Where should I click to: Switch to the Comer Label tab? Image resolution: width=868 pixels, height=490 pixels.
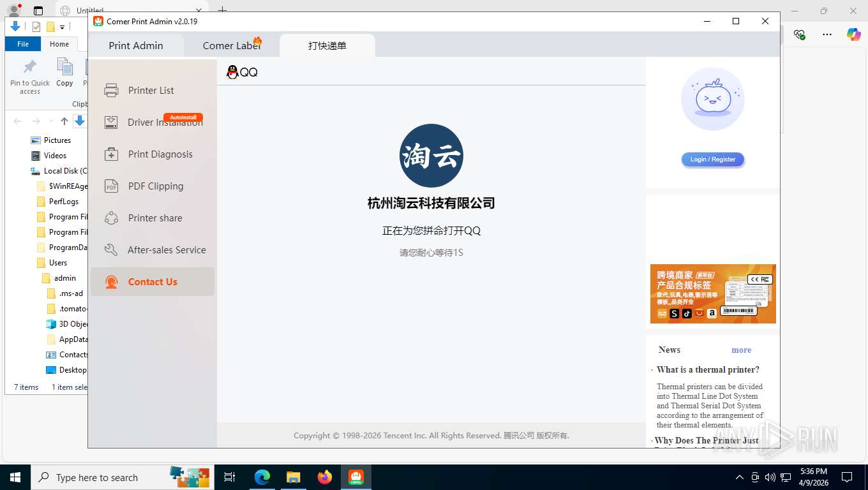232,46
